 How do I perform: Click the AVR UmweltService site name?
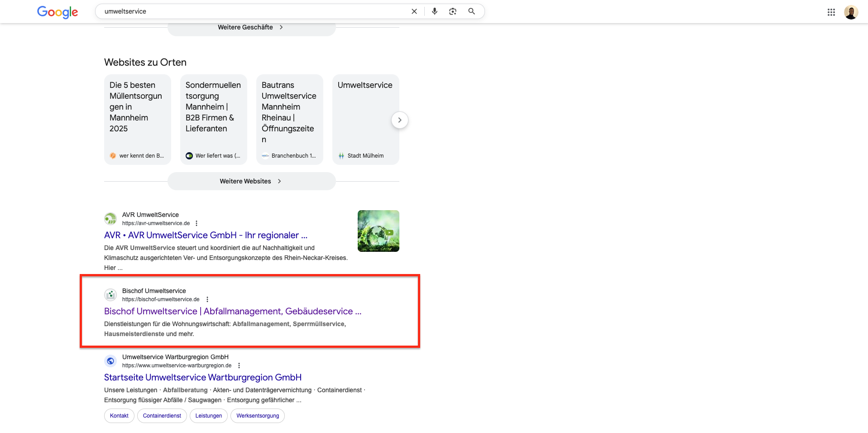click(150, 215)
